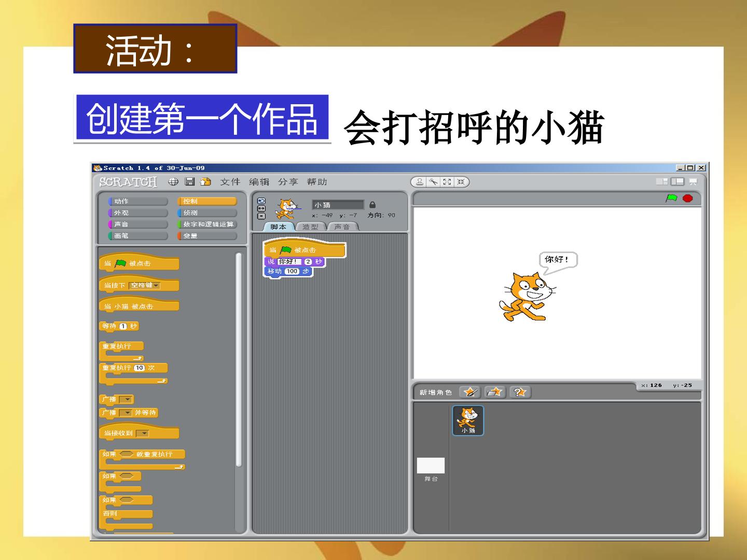747x560 pixels.
Task: Paint a new sprite with star-brush icon
Action: (x=470, y=392)
